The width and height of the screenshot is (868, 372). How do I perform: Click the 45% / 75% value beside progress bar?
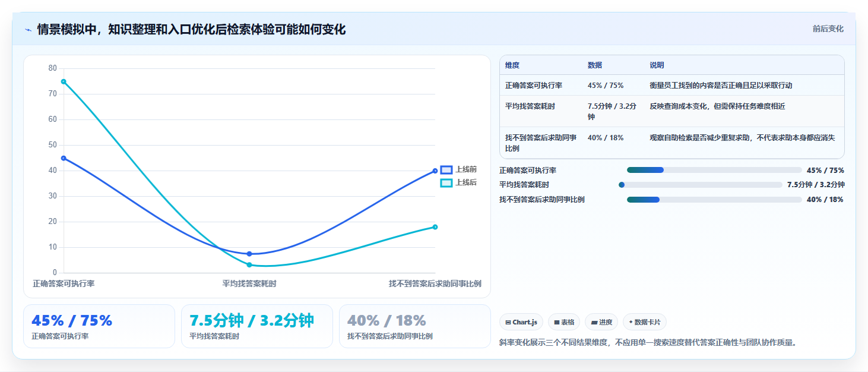[x=825, y=171]
